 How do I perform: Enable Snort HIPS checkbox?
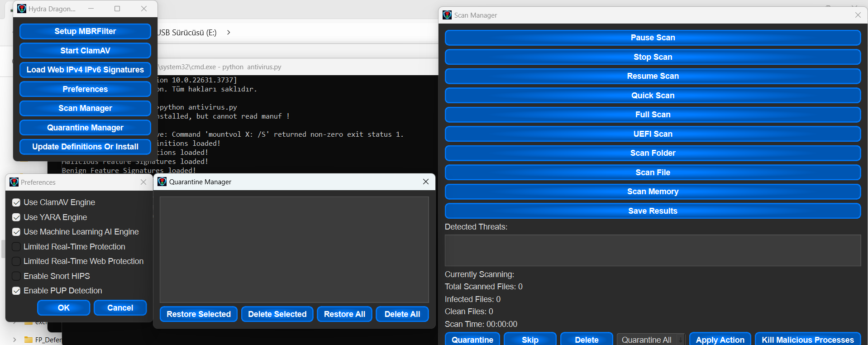coord(16,276)
